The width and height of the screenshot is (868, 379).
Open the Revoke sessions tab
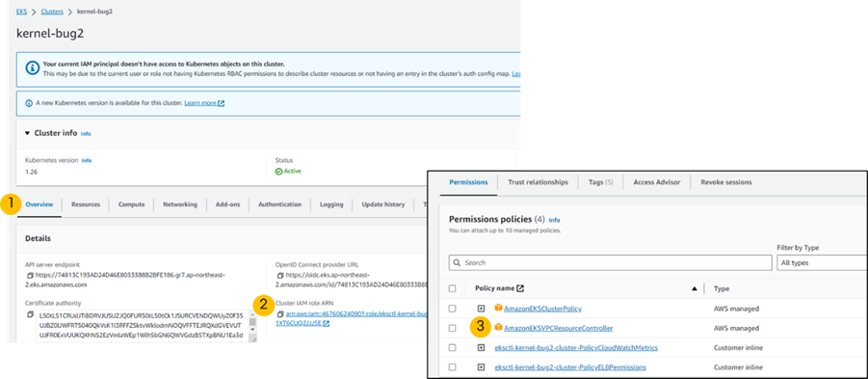725,182
